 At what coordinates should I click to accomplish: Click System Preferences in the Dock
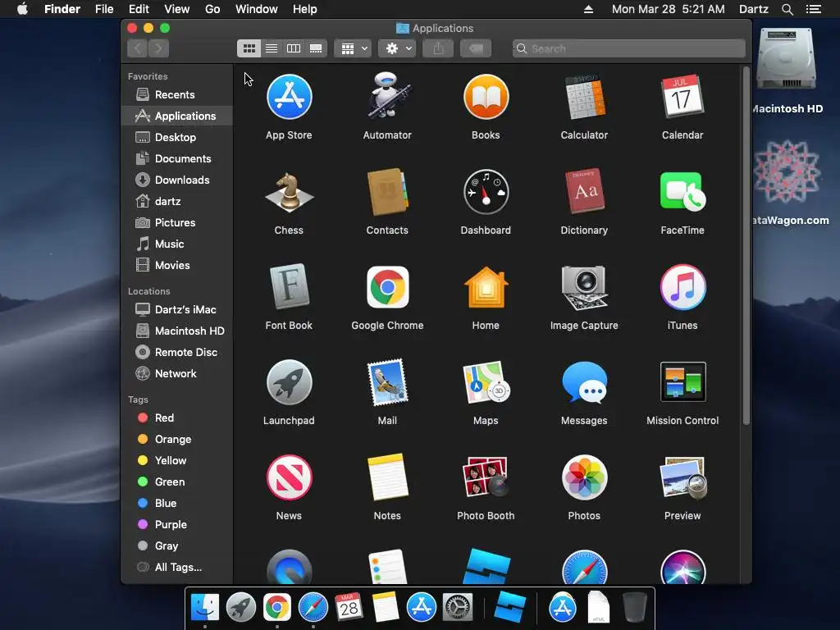458,608
